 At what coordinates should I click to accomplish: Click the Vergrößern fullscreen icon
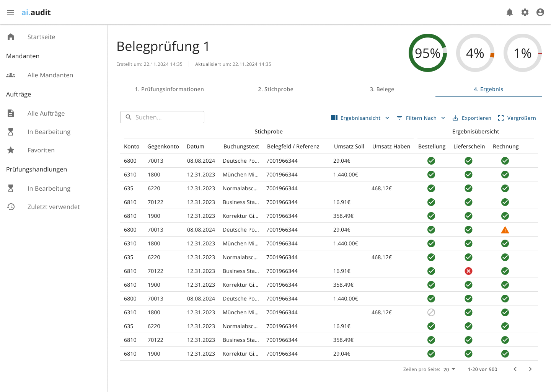(x=501, y=118)
